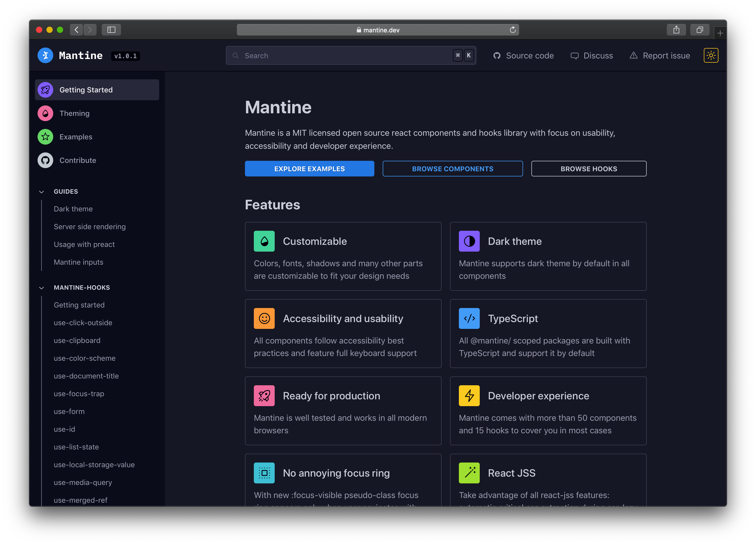Image resolution: width=756 pixels, height=545 pixels.
Task: Click the Mantine logo icon
Action: pyautogui.click(x=45, y=55)
